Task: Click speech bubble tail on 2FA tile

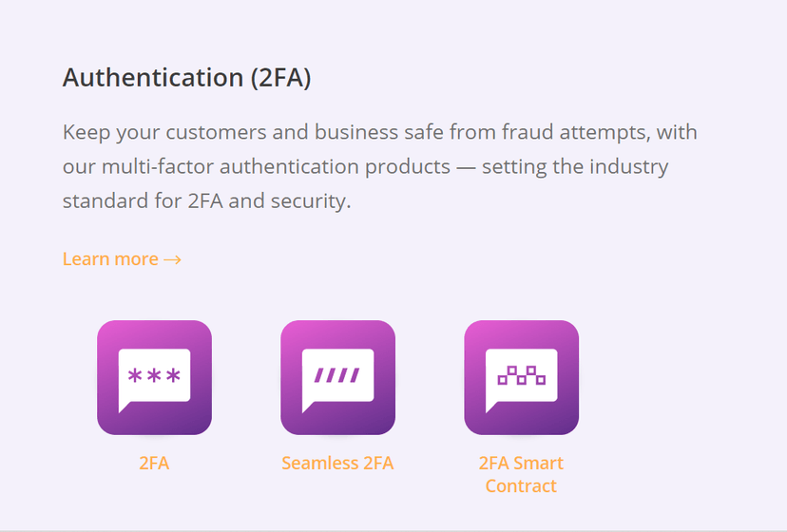Action: (x=125, y=407)
